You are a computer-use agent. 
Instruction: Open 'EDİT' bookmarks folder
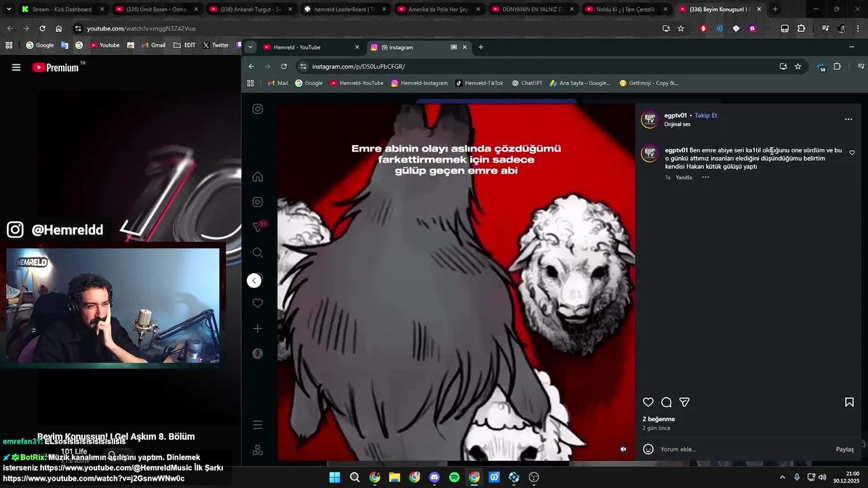pyautogui.click(x=184, y=45)
